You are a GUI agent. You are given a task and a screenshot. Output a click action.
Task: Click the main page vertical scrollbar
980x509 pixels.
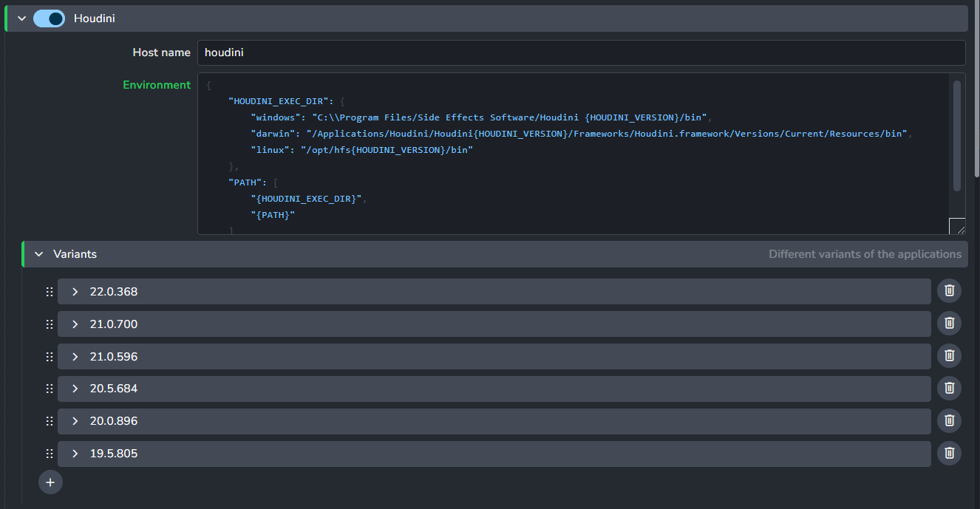point(976,89)
